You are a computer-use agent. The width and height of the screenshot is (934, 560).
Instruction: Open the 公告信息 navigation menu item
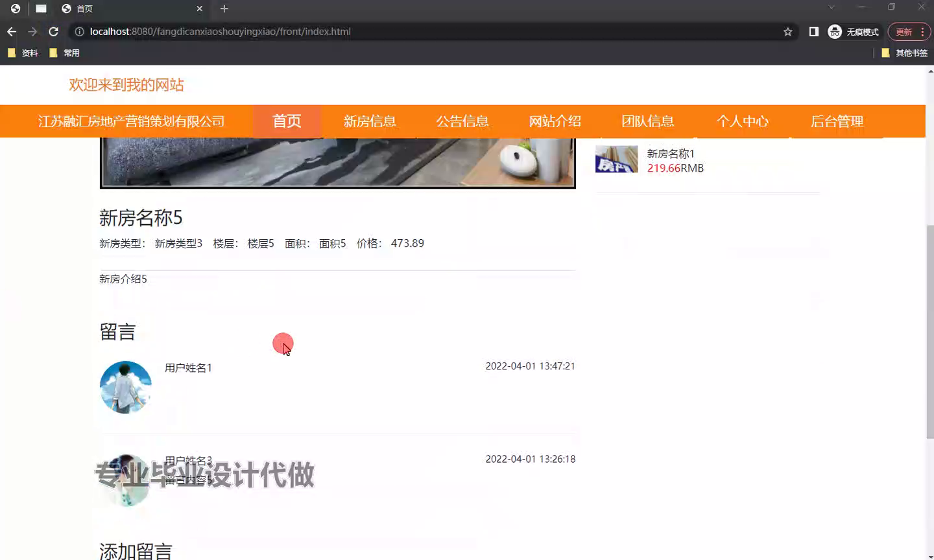tap(462, 121)
